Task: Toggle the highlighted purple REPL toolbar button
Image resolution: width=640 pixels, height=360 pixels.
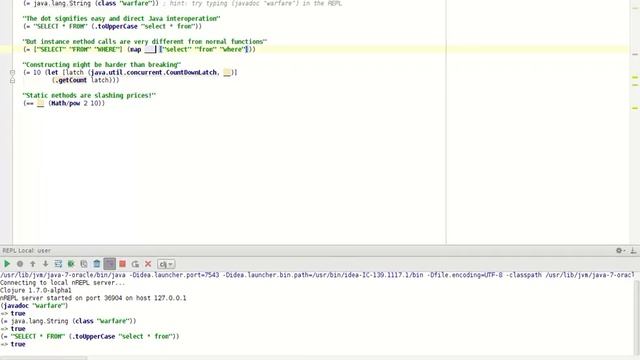Action: pos(109,264)
